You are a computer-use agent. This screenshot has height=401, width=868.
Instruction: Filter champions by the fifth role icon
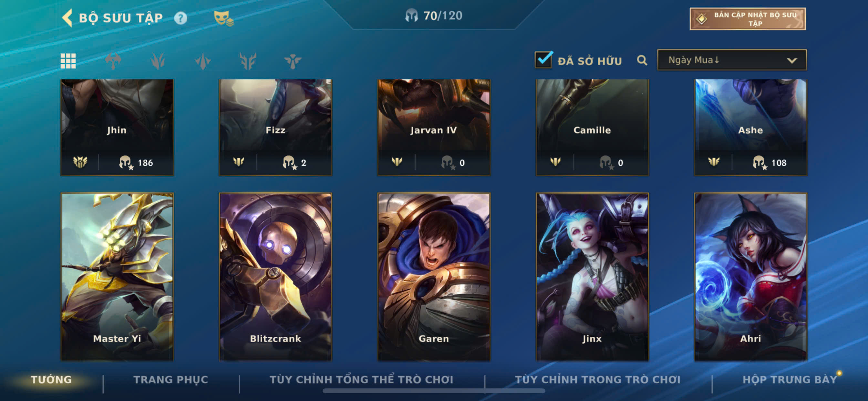coord(293,61)
